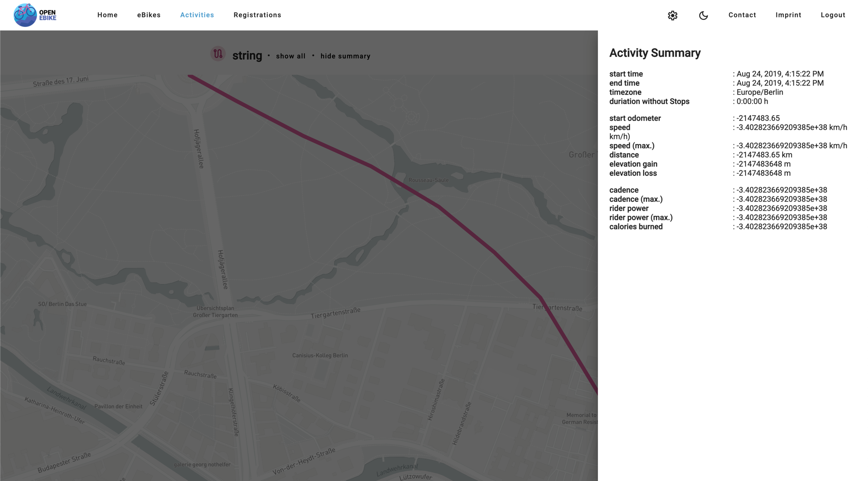Click the Logout link
The width and height of the screenshot is (868, 481).
833,15
